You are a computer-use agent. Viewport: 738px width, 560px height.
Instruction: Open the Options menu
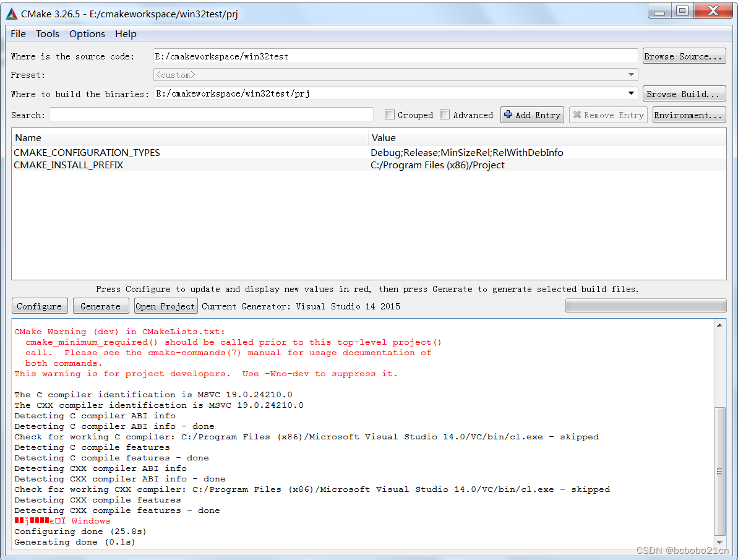(x=87, y=34)
